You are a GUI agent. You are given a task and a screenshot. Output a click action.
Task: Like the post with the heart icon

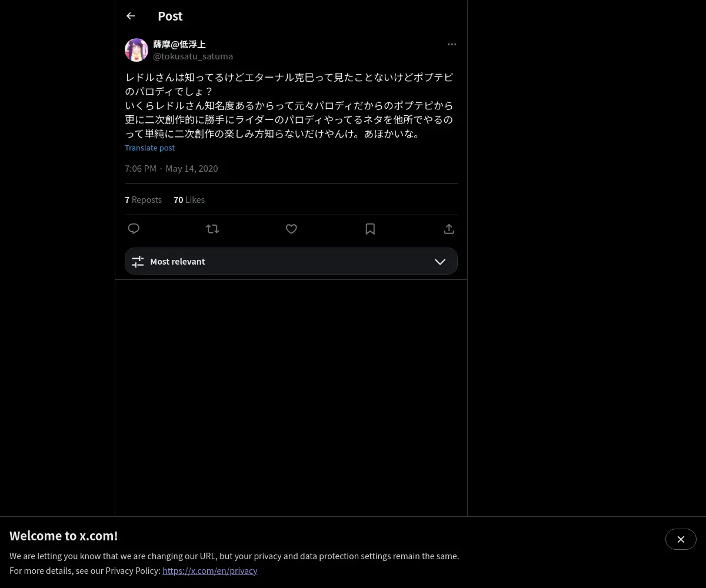291,229
